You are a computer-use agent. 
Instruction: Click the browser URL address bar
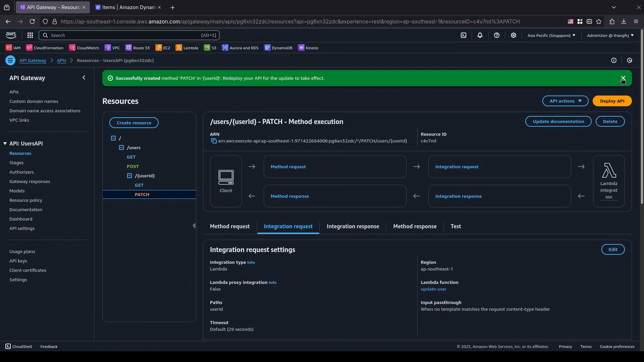click(290, 21)
